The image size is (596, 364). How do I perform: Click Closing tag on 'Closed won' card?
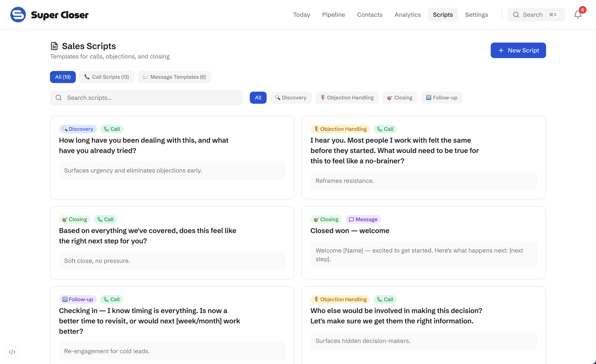[x=326, y=219]
